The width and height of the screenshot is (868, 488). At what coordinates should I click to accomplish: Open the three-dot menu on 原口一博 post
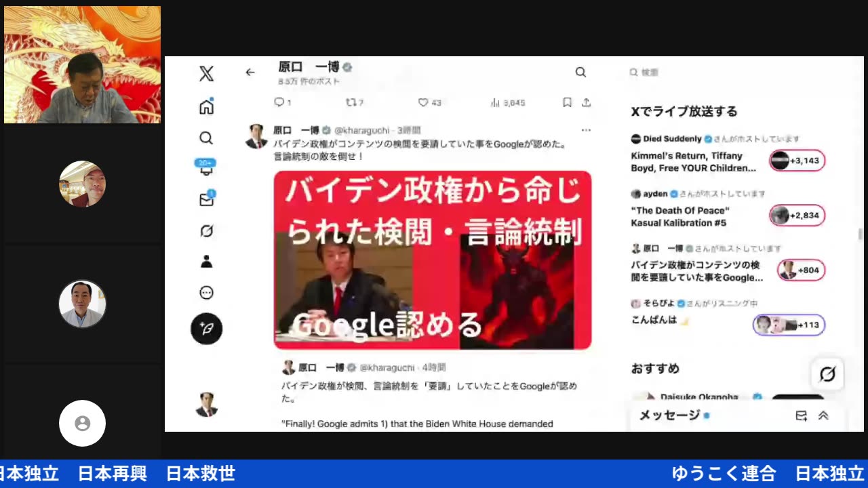click(x=586, y=130)
